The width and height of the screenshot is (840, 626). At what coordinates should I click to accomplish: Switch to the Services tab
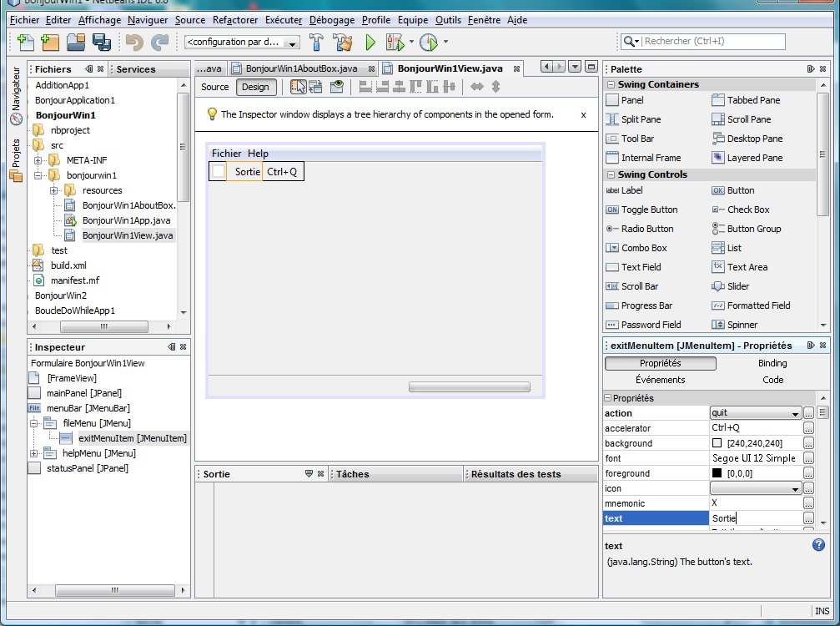(136, 69)
